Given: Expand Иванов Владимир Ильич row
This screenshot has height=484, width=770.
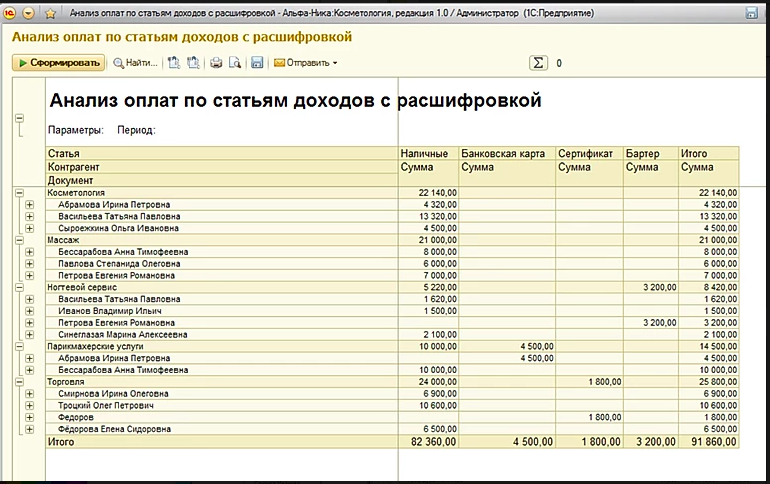Looking at the screenshot, I should click(29, 311).
